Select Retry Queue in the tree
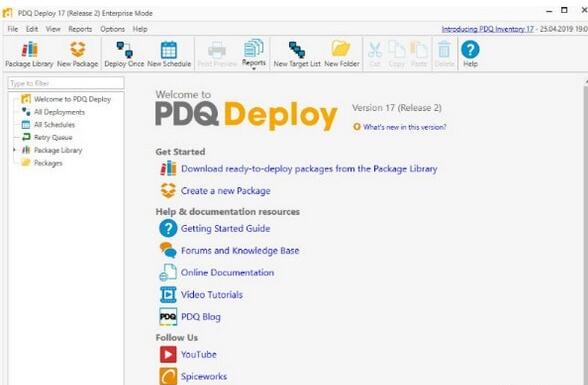The height and width of the screenshot is (385, 588). pyautogui.click(x=53, y=137)
